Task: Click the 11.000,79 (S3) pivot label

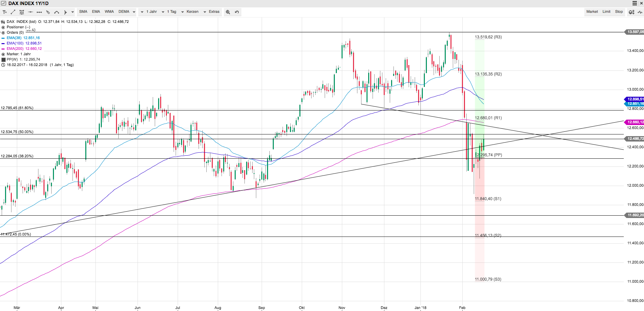Action: click(x=488, y=279)
